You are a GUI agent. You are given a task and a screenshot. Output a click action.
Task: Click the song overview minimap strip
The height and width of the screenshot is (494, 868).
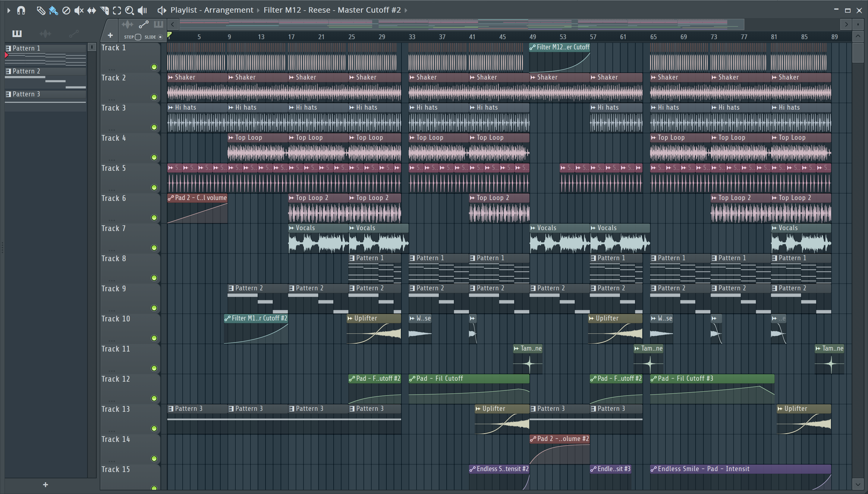click(x=462, y=24)
